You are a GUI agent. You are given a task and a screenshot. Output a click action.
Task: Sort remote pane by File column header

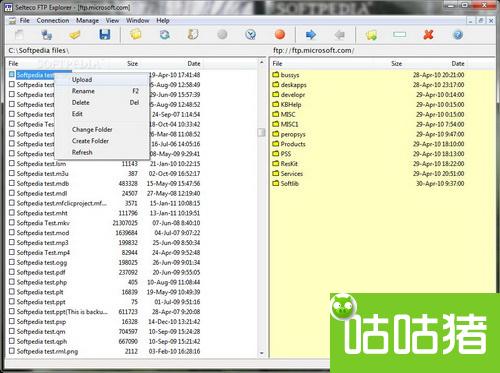(277, 63)
